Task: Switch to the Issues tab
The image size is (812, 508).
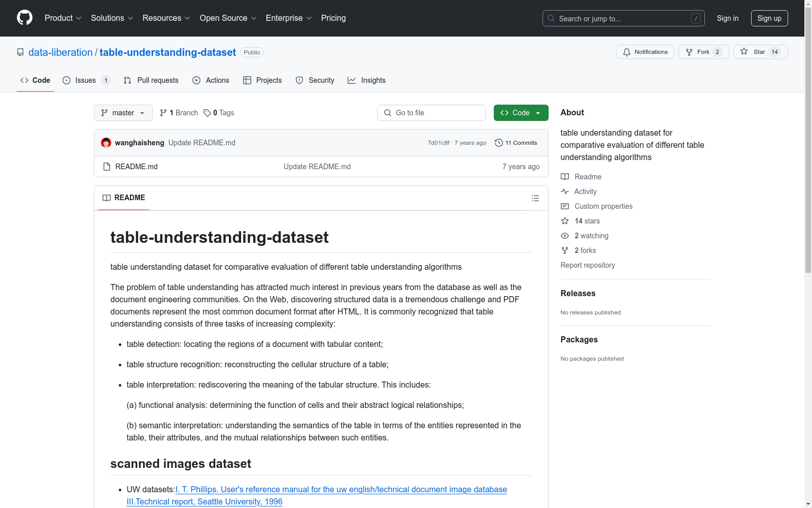Action: pos(86,80)
